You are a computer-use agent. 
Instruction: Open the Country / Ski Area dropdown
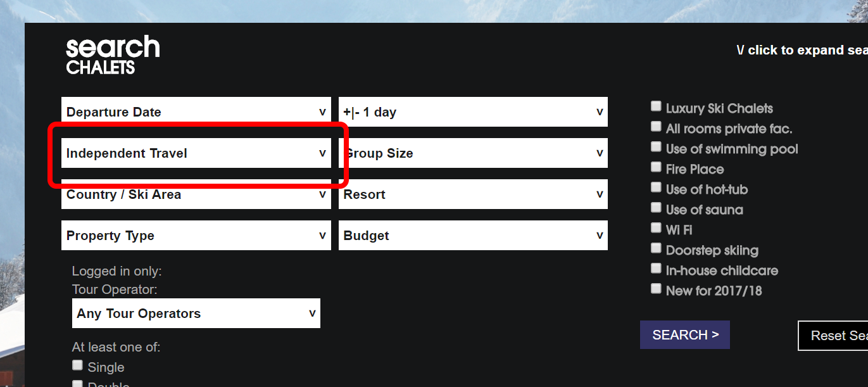pyautogui.click(x=196, y=194)
